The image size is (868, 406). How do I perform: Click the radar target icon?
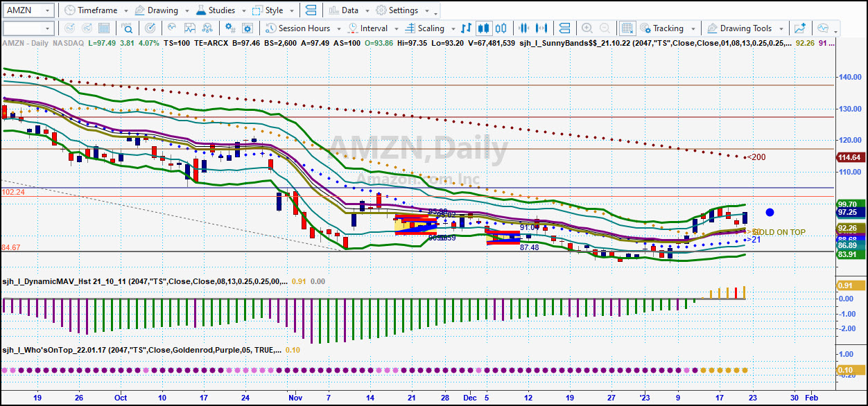pyautogui.click(x=150, y=28)
